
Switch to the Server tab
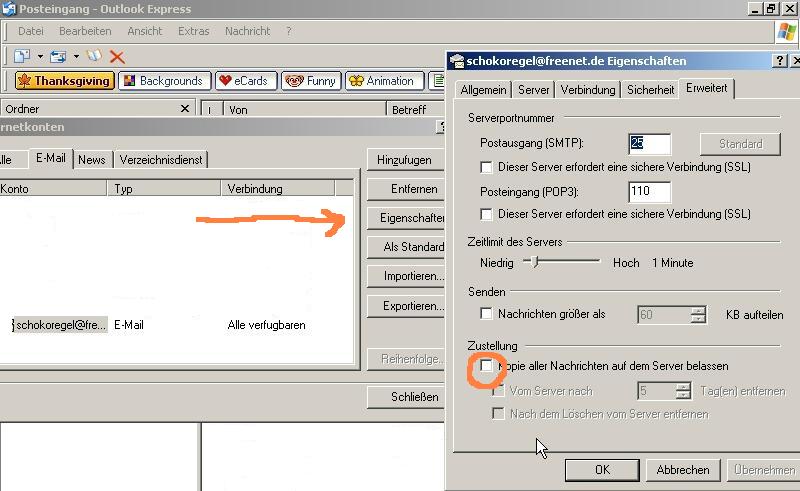533,90
